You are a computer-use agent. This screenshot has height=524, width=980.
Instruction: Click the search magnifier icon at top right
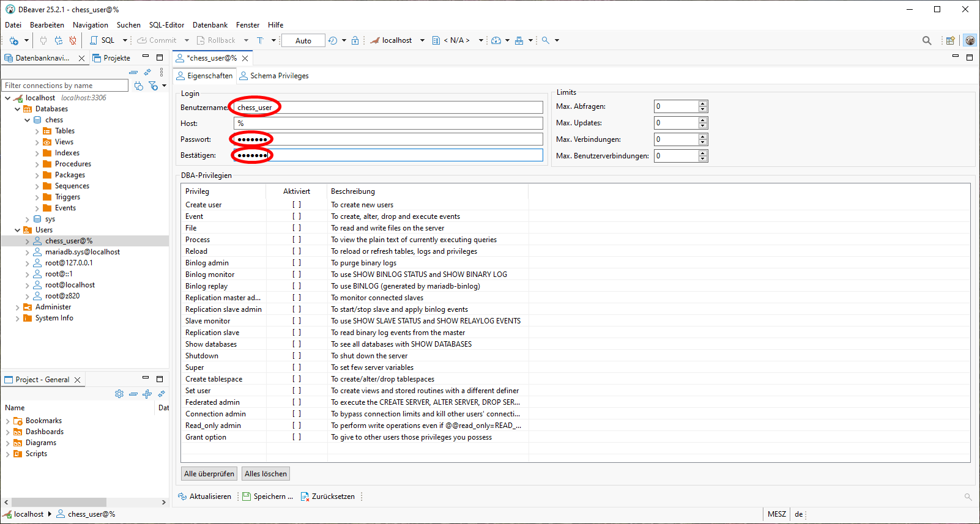(927, 40)
